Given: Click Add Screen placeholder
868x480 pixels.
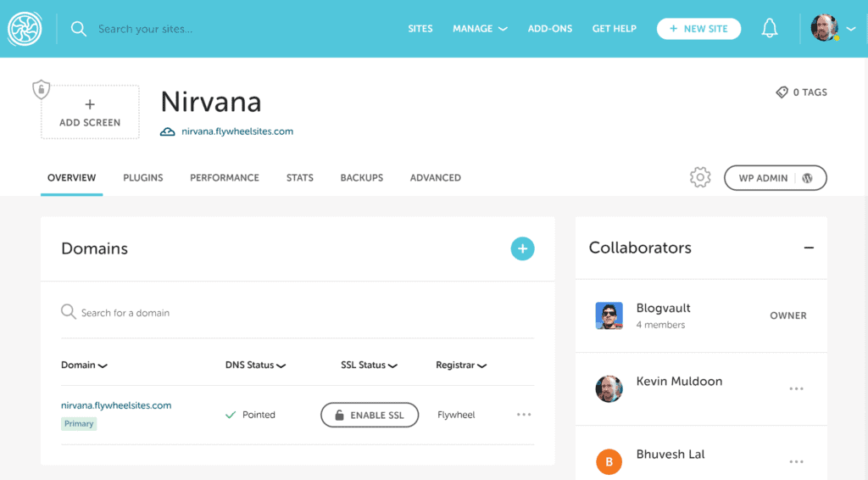Looking at the screenshot, I should point(90,113).
